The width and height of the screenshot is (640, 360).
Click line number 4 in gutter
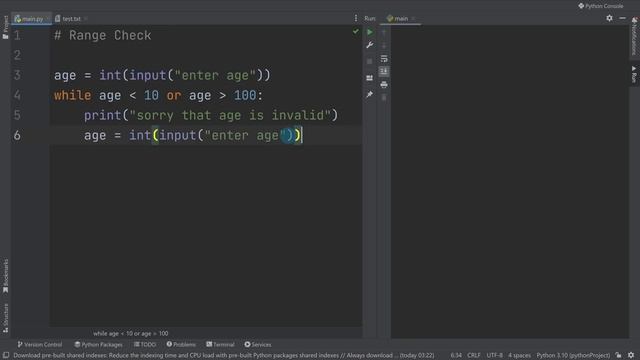click(x=17, y=96)
